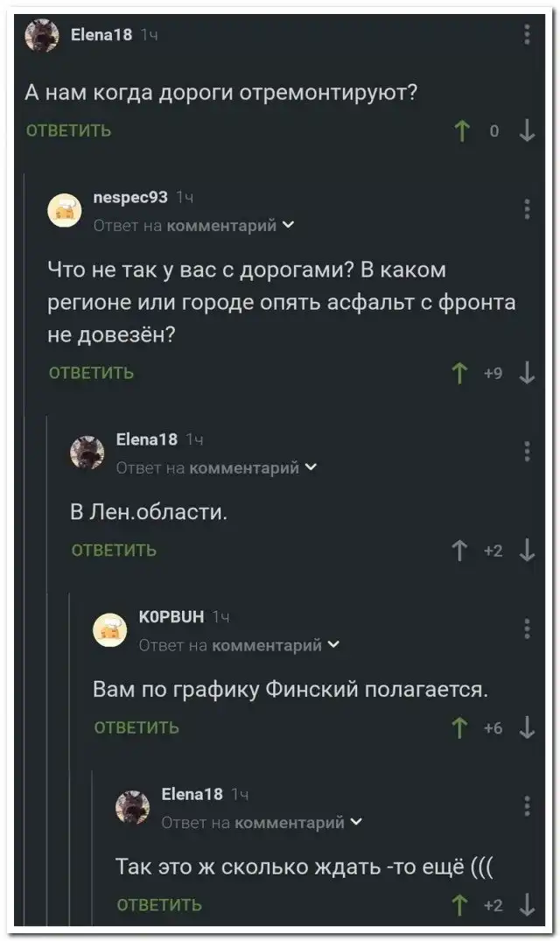Upvote the 'В Лен.области.' comment
Screen dimensions: 560x941
(461, 551)
